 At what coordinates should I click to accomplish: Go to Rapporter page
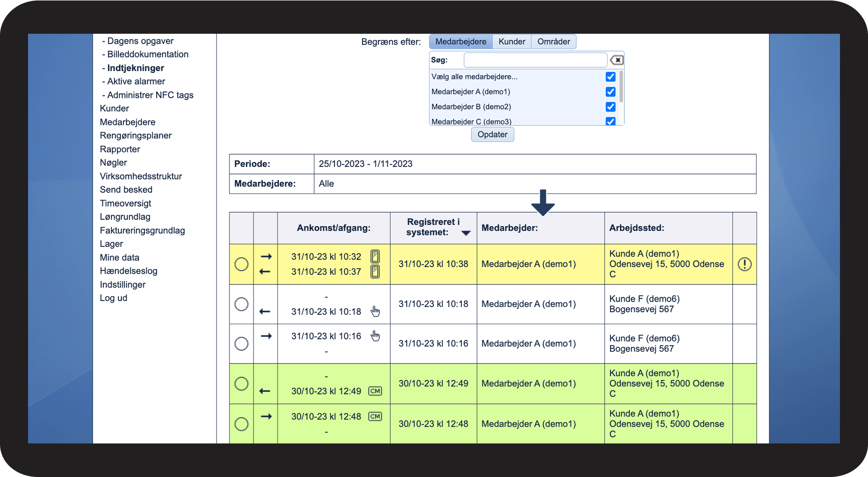[120, 149]
